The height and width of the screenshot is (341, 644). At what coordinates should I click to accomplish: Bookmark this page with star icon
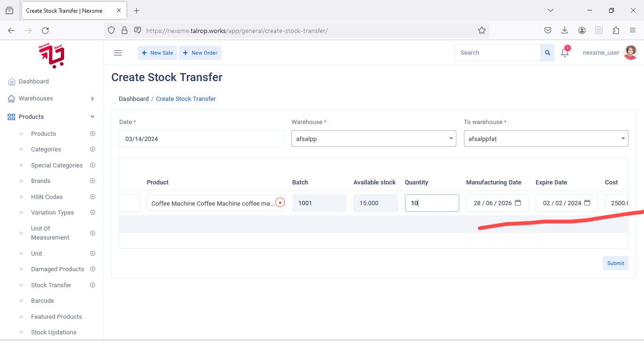(x=481, y=30)
